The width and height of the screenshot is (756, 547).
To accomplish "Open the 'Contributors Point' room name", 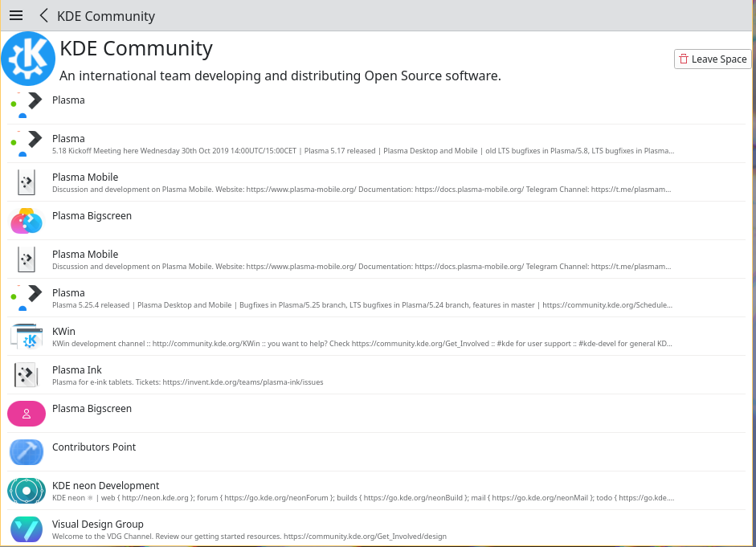I will tap(94, 447).
